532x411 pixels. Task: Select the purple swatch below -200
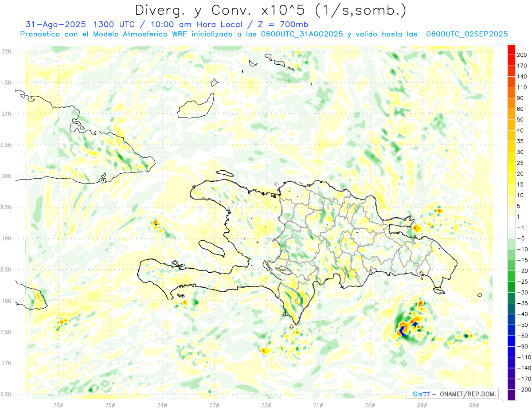pos(511,395)
